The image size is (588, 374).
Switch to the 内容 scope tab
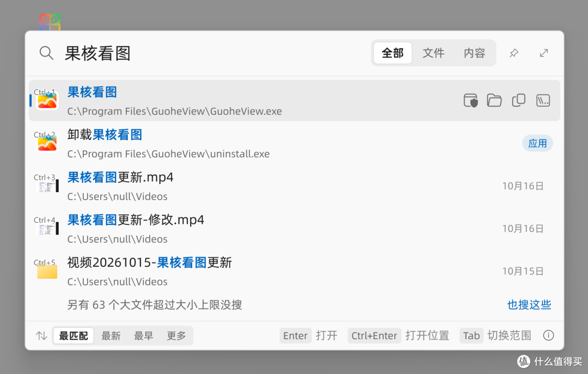(x=474, y=53)
